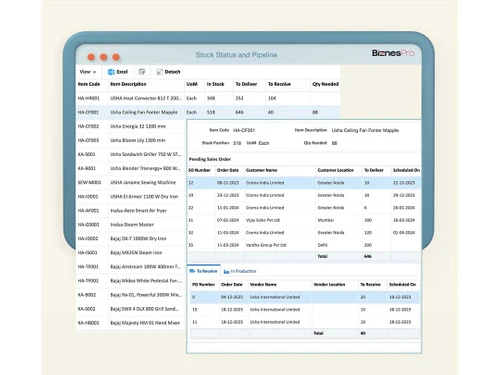Export the stock table to Excel

[118, 72]
